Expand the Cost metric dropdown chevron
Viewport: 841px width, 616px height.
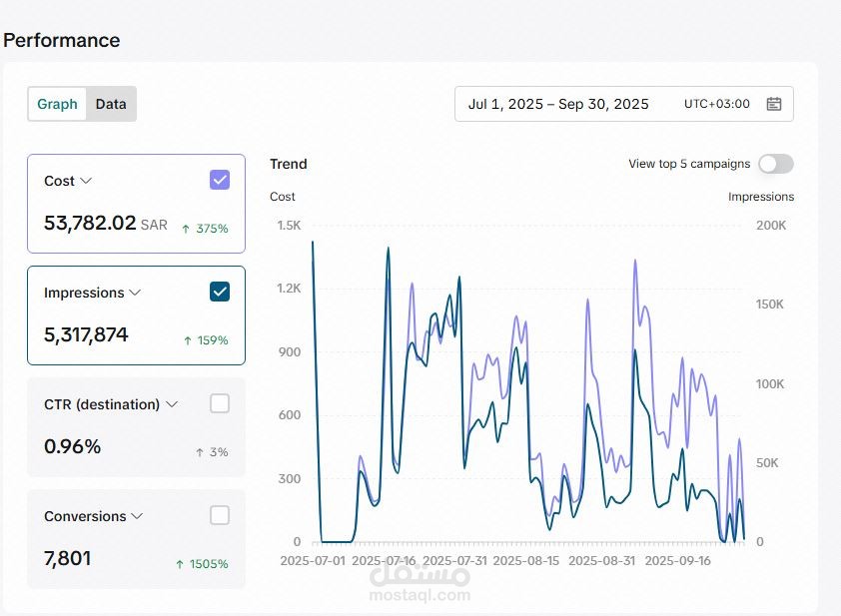point(86,181)
